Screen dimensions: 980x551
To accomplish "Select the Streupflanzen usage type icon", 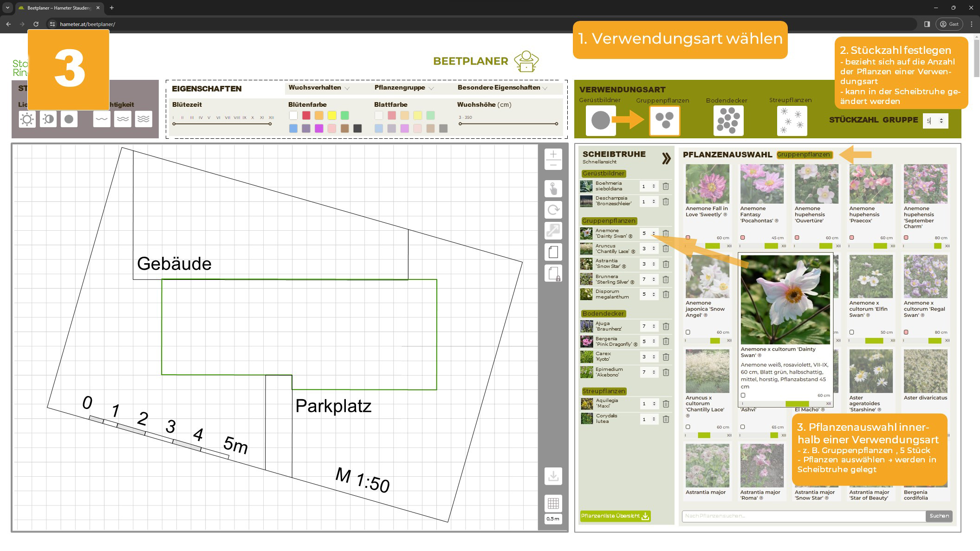I will (792, 121).
